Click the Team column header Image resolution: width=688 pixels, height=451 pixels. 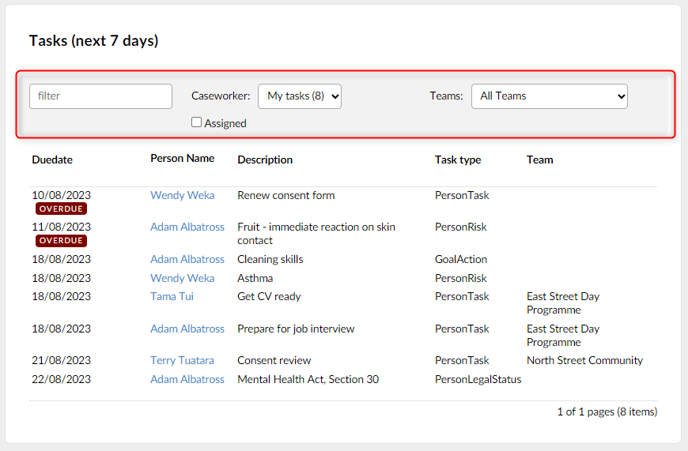click(x=540, y=160)
